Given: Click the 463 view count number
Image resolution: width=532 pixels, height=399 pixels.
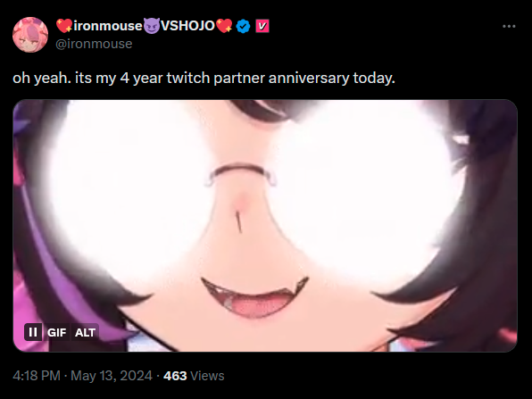Looking at the screenshot, I should click(x=175, y=376).
